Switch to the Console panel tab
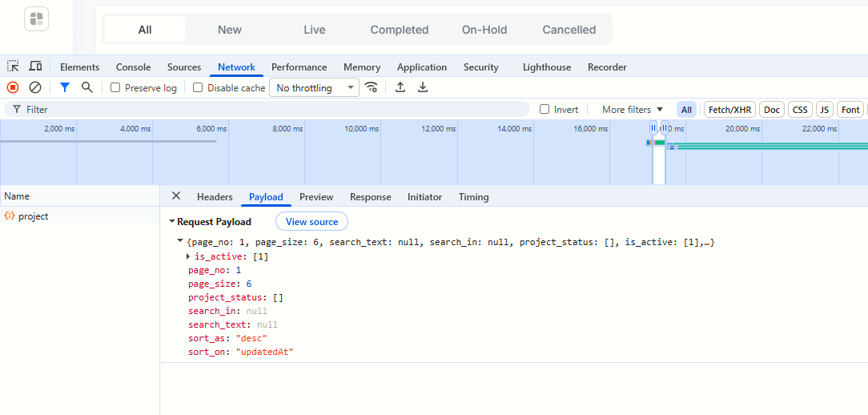This screenshot has height=415, width=868. [134, 67]
